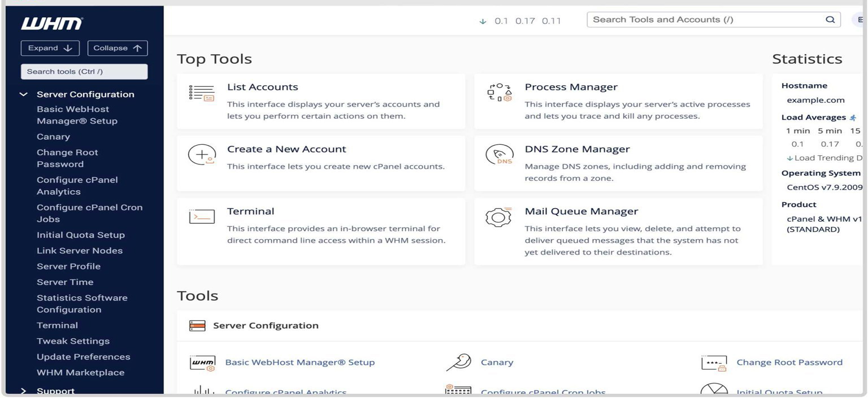868x398 pixels.
Task: Open the Terminal icon in Top Tools
Action: point(202,217)
